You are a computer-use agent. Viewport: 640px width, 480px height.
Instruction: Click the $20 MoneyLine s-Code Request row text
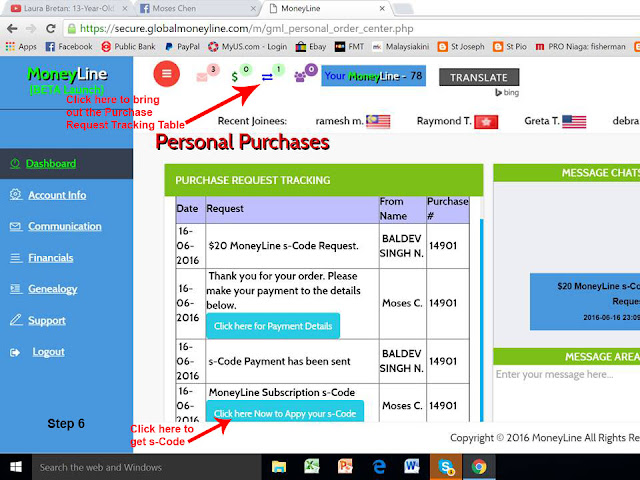click(x=283, y=246)
